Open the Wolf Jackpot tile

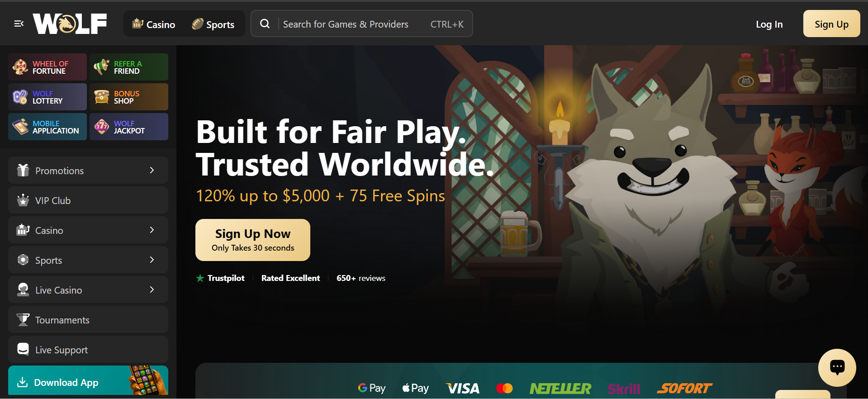(x=129, y=127)
